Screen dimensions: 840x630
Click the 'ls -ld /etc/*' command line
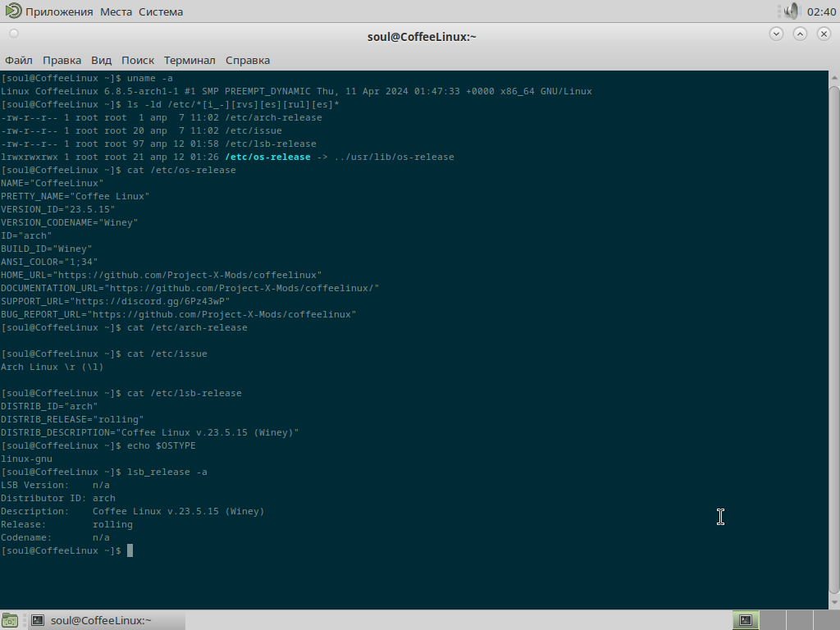click(171, 104)
